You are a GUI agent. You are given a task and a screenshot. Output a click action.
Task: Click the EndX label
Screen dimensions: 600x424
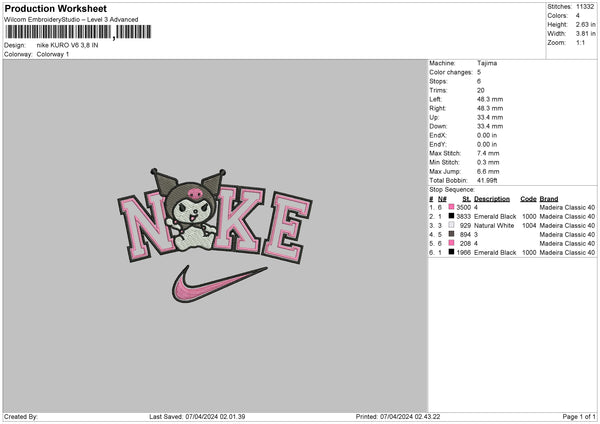point(438,135)
